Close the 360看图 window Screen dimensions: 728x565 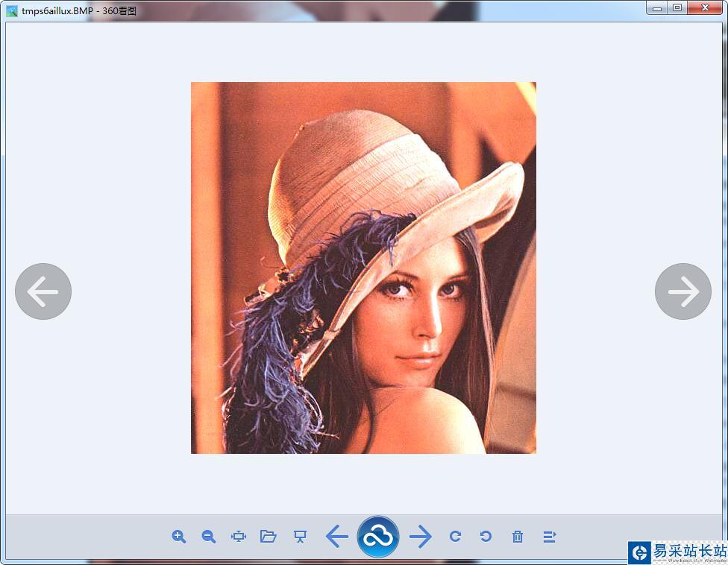click(x=705, y=8)
